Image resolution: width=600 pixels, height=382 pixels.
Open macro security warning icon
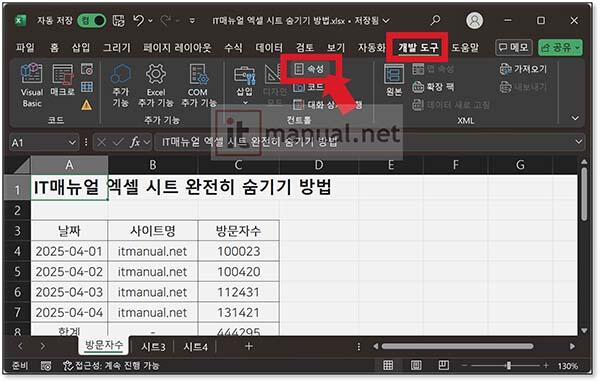(x=87, y=104)
